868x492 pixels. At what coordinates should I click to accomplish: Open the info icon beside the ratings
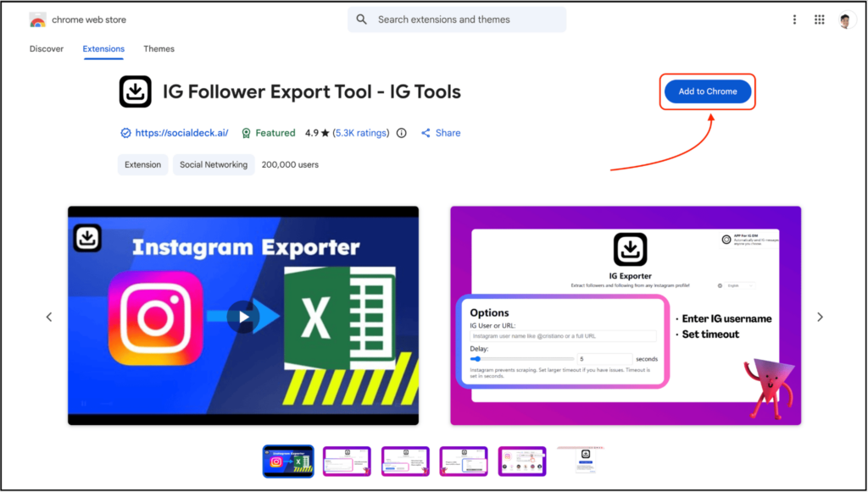pyautogui.click(x=401, y=132)
